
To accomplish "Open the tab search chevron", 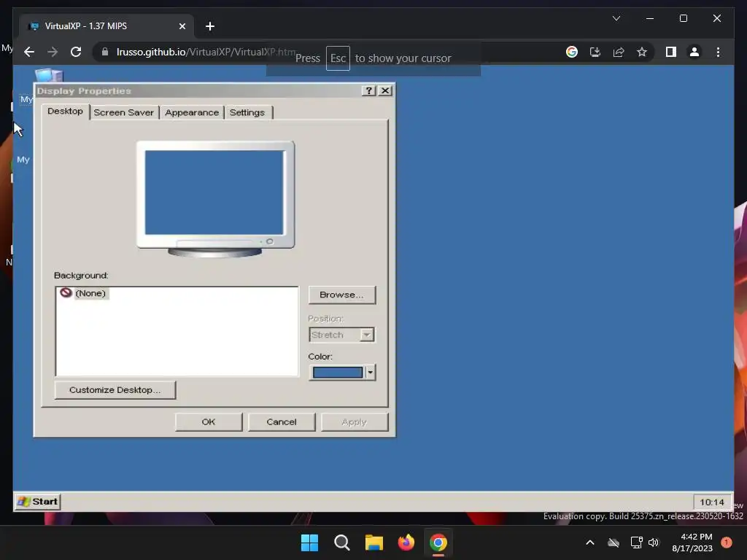I will point(616,18).
